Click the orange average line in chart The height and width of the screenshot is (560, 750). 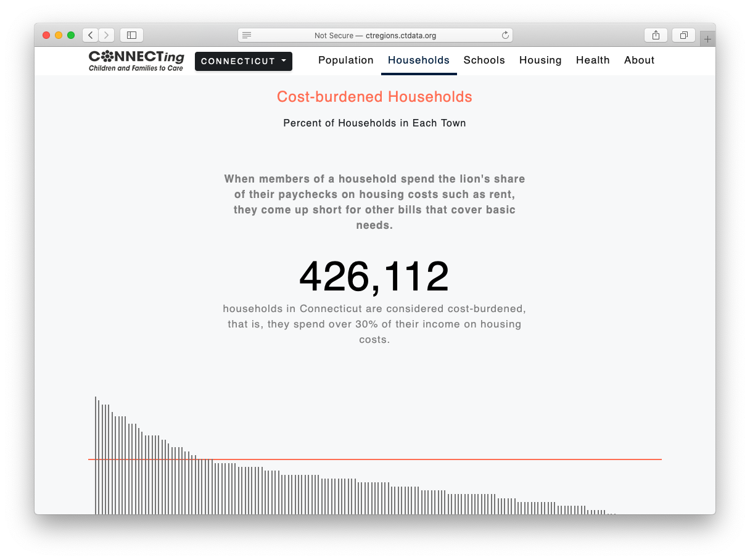375,459
